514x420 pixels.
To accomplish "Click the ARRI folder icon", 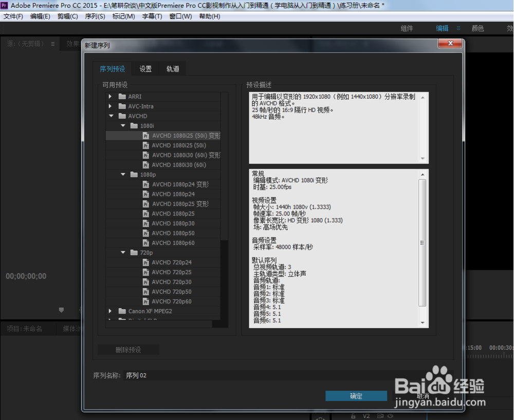I will click(x=122, y=97).
